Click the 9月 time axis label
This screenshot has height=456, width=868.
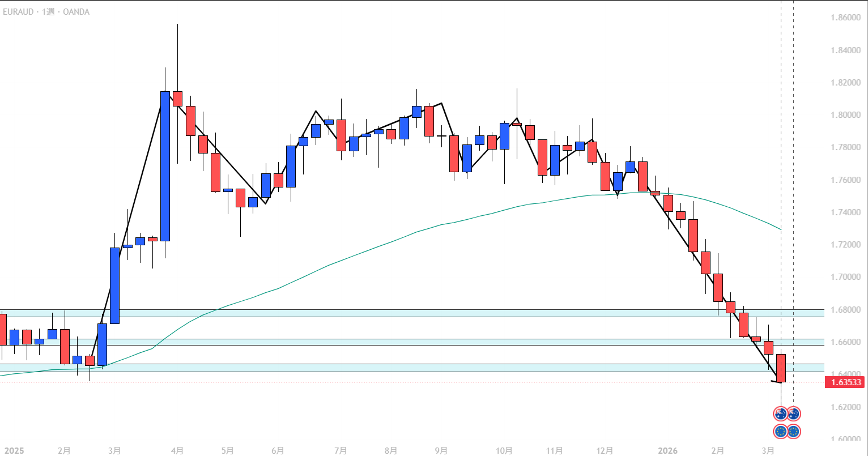tap(441, 451)
